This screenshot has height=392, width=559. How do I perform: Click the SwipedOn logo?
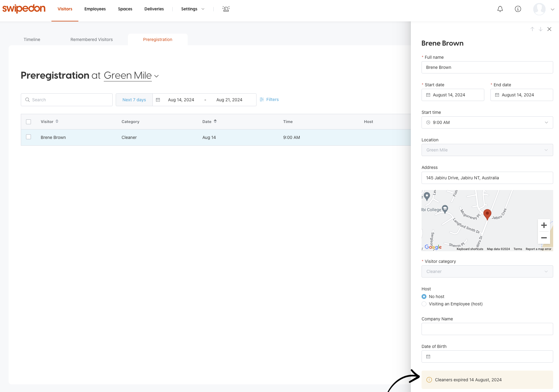[x=24, y=9]
